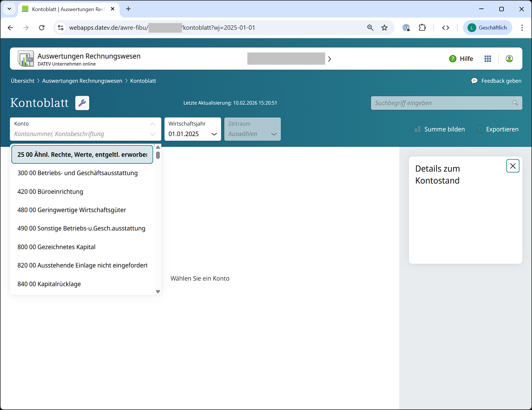Open the password manager extension icon
The height and width of the screenshot is (410, 532).
406,28
